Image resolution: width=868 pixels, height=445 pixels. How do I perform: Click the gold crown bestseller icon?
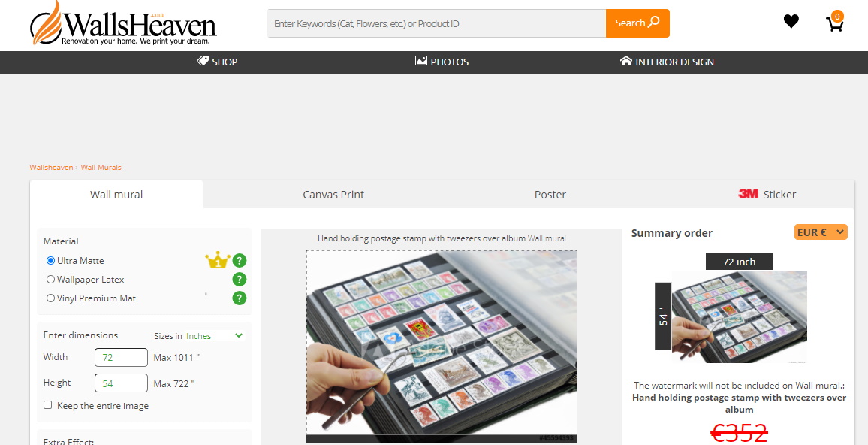click(x=218, y=260)
